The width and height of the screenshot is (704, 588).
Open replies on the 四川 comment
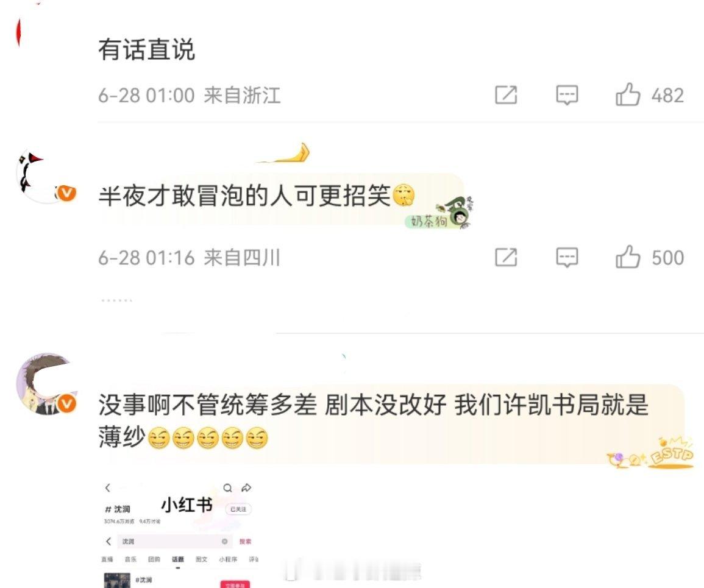[567, 258]
